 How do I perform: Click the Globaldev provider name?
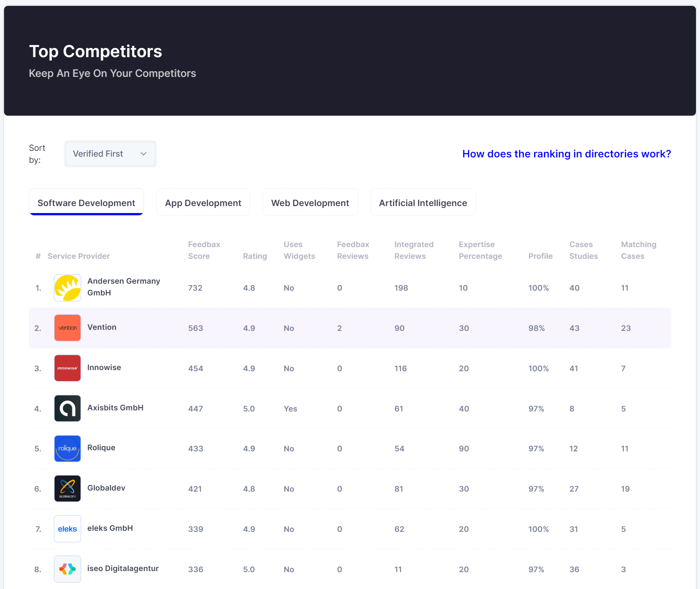coord(106,488)
